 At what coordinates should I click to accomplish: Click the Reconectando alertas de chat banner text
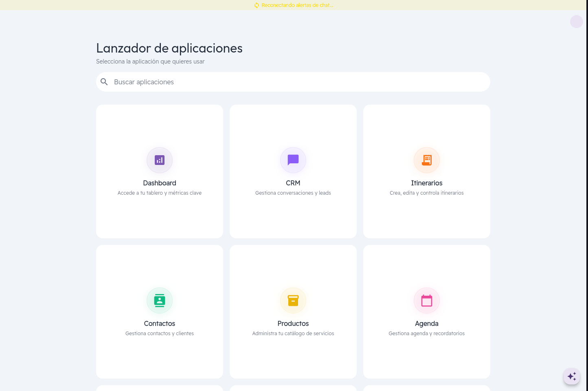(x=297, y=5)
